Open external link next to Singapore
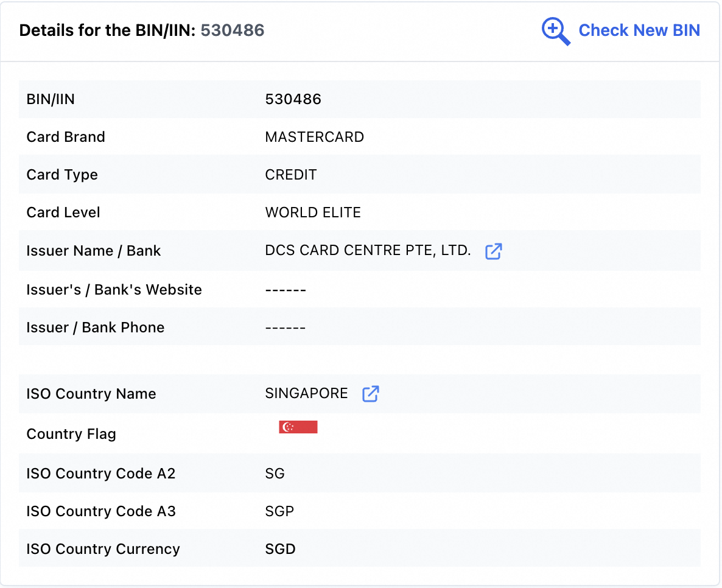 (370, 394)
